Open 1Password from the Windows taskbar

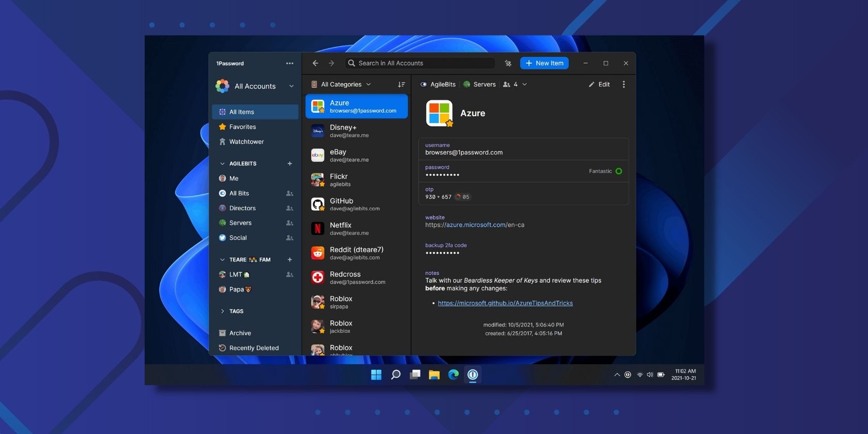pyautogui.click(x=472, y=375)
